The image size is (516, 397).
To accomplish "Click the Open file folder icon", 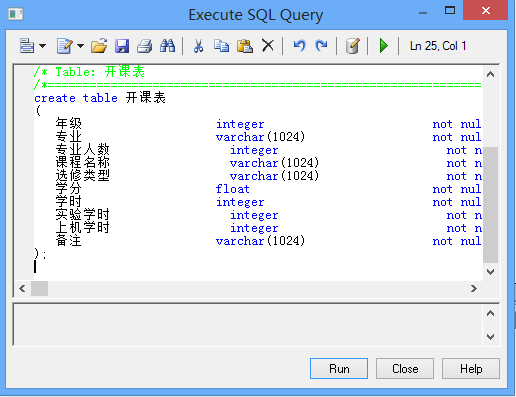I will point(99,46).
